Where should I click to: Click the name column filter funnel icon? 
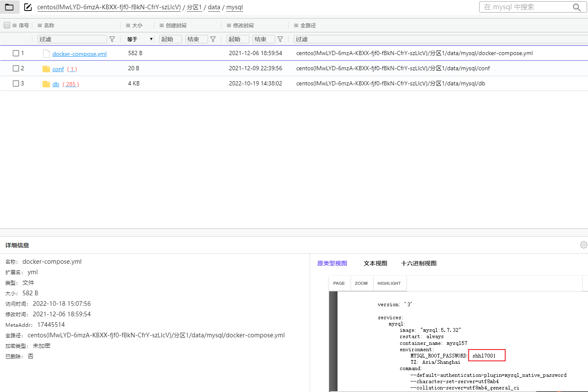112,39
